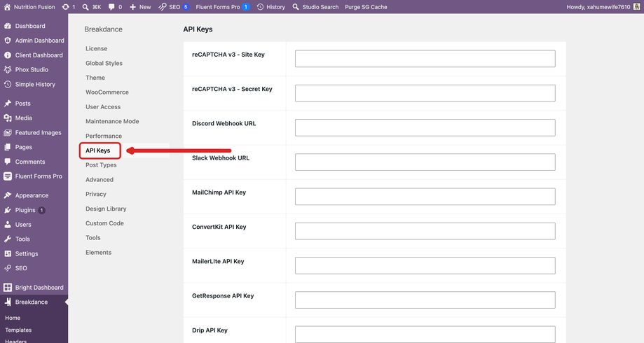Go to the User Access tab
The width and height of the screenshot is (644, 343).
(x=103, y=106)
